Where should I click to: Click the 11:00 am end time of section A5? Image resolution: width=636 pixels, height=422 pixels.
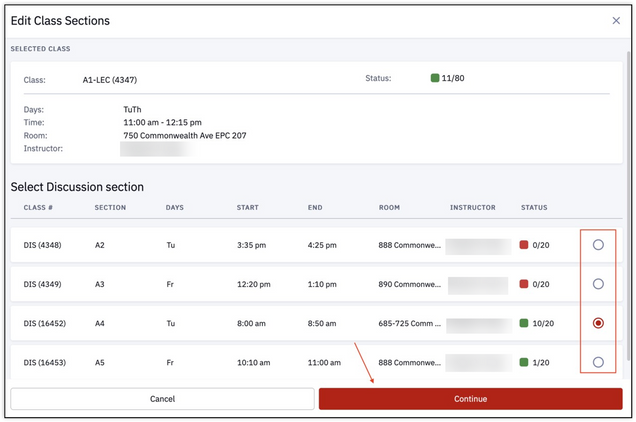(324, 362)
